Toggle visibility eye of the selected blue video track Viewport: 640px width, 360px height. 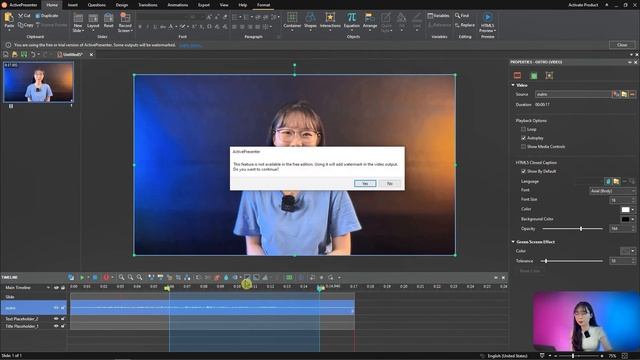(x=56, y=308)
